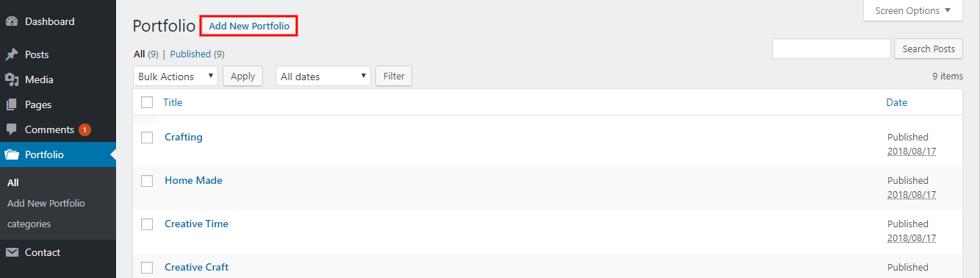Click the Comments speech bubble icon
Screen dimensions: 980x278
coord(12,129)
